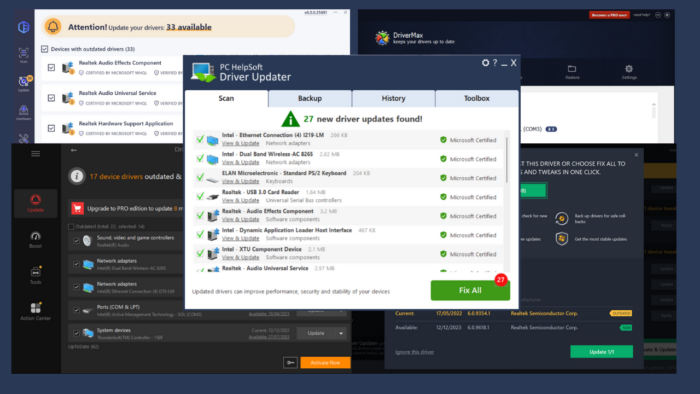Uncheck Intel XTU Component Device driver
Image resolution: width=700 pixels, height=394 pixels.
tap(200, 253)
